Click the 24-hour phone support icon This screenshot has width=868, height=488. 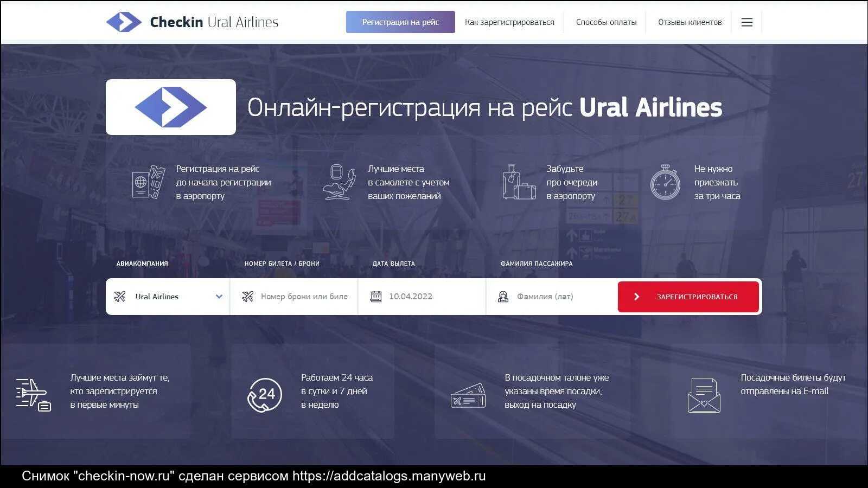pyautogui.click(x=265, y=395)
